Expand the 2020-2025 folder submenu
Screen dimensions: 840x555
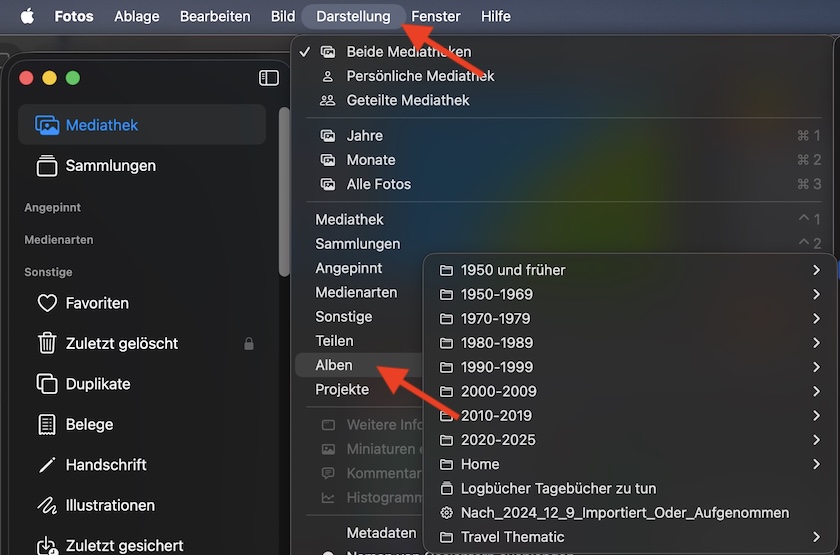tap(497, 440)
